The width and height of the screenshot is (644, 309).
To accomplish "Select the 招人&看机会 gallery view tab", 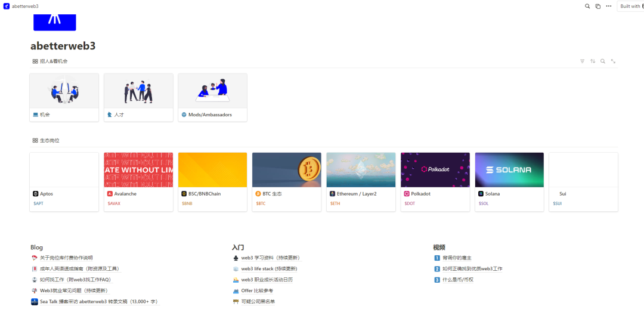I will 49,61.
